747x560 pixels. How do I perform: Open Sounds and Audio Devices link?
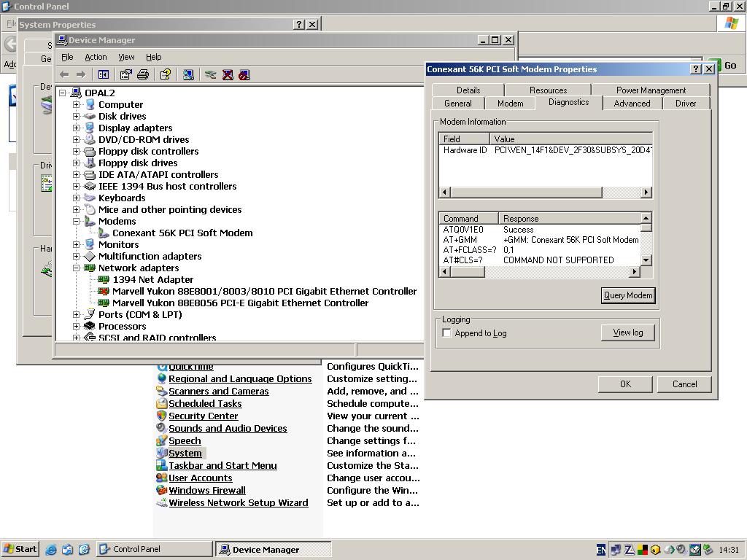click(228, 429)
